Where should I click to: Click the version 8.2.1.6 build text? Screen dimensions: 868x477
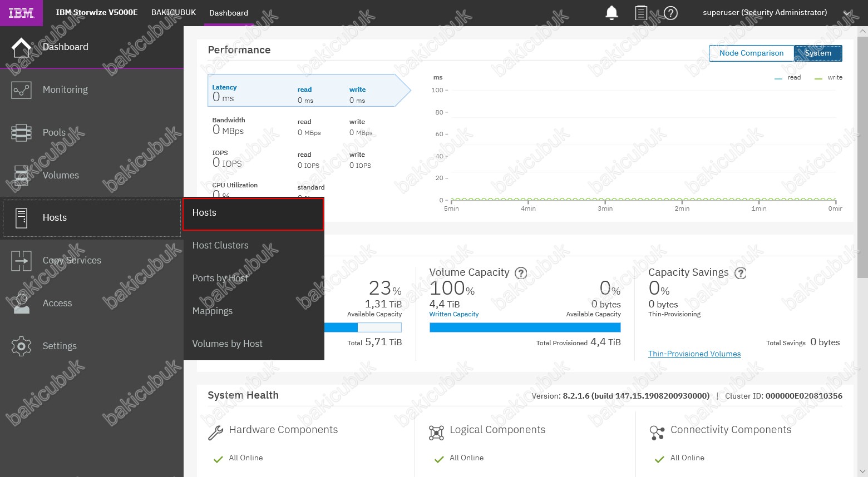[x=636, y=396]
